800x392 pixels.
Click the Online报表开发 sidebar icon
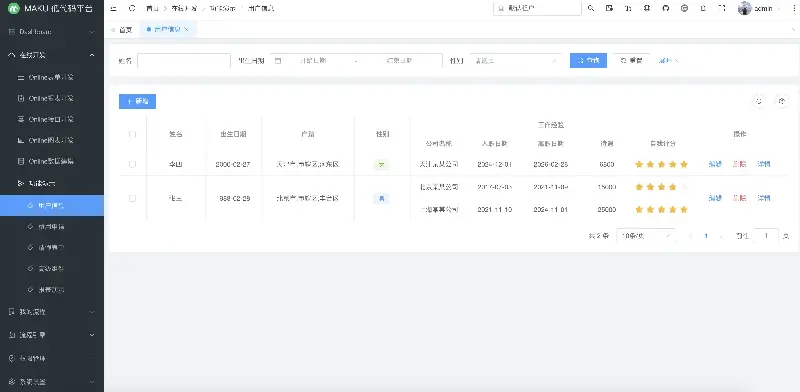tap(21, 98)
